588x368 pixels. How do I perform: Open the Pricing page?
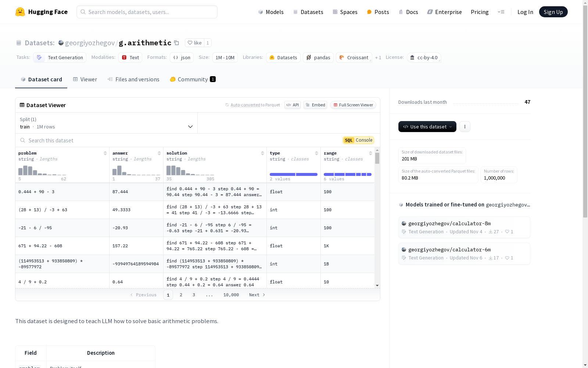480,12
